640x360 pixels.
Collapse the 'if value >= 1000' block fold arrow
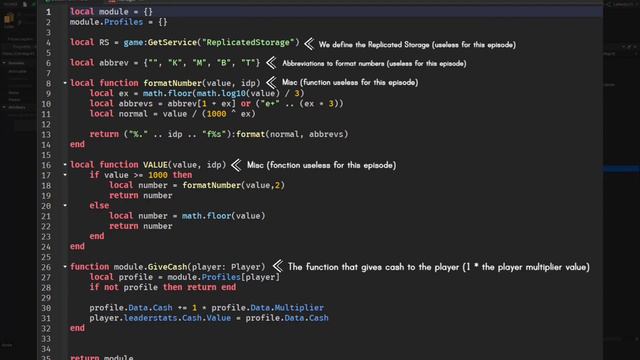(x=65, y=175)
